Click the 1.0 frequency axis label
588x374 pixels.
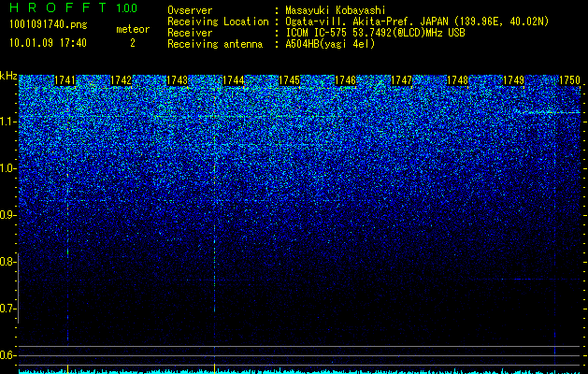8,168
